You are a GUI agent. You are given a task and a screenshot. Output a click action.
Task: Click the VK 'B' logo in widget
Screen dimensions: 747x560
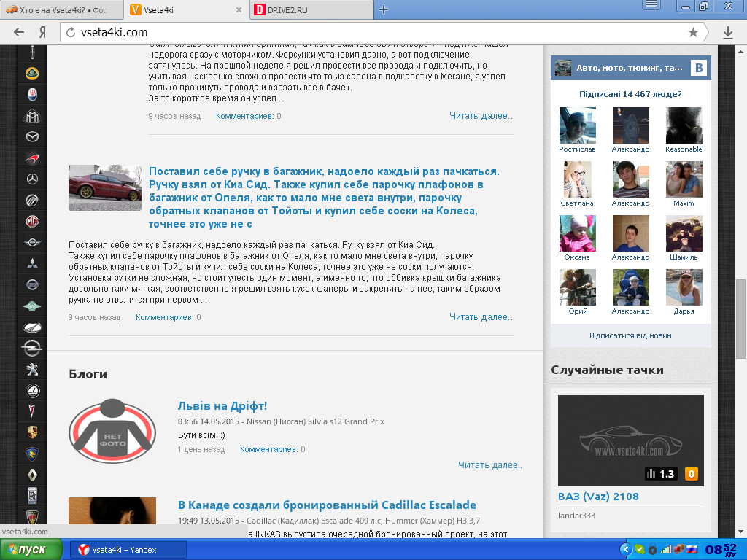[698, 68]
